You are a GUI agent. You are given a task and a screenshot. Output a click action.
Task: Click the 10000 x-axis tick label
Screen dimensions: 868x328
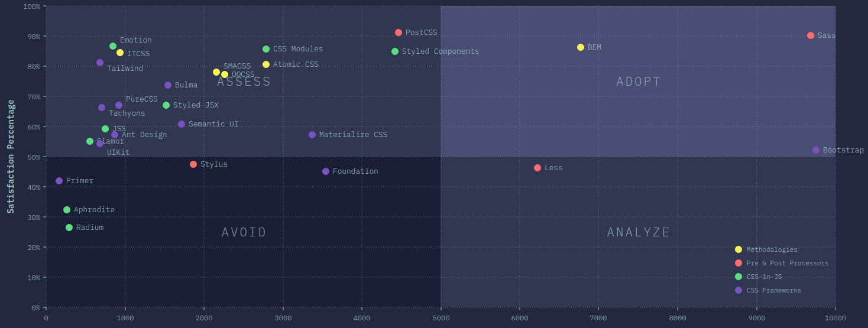(835, 318)
